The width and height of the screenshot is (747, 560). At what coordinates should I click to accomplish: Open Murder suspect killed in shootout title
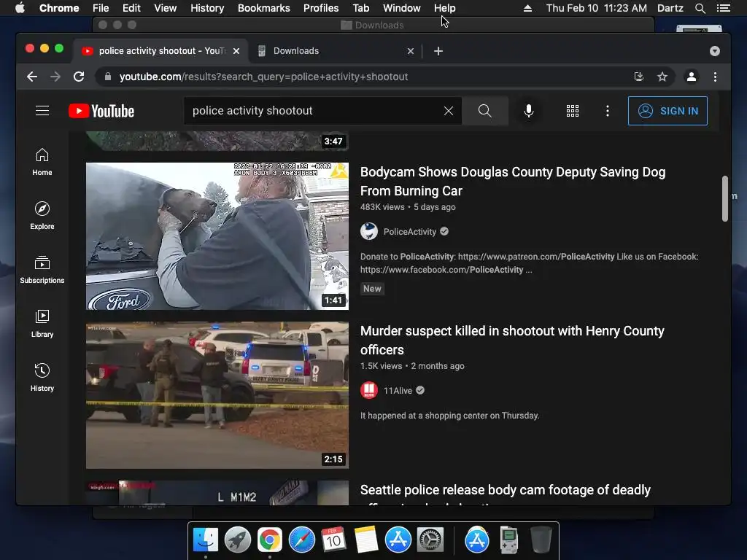tap(512, 341)
